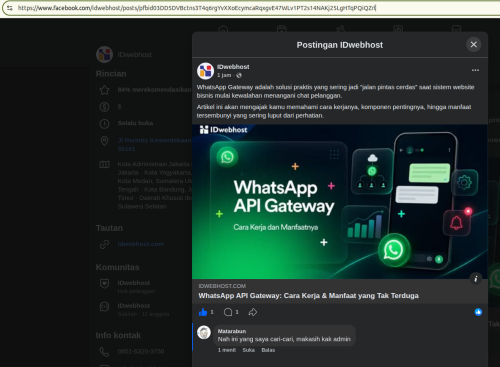Click the '1 jam' post timestamp
Image resolution: width=500 pixels, height=367 pixels.
coord(224,75)
